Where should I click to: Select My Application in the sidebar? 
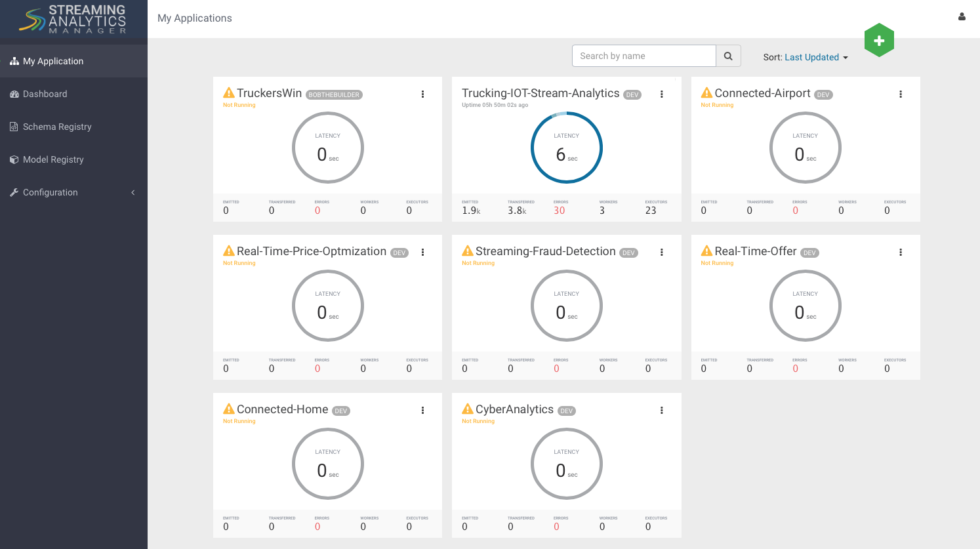coord(53,61)
